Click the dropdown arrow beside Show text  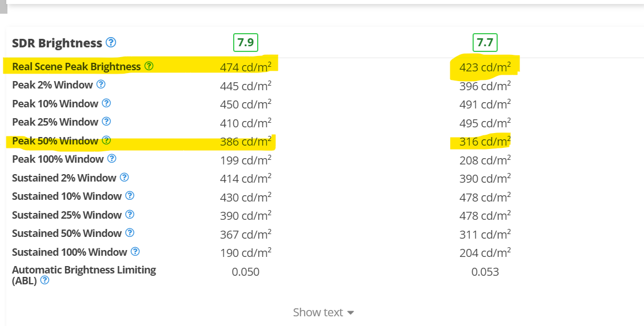click(351, 313)
